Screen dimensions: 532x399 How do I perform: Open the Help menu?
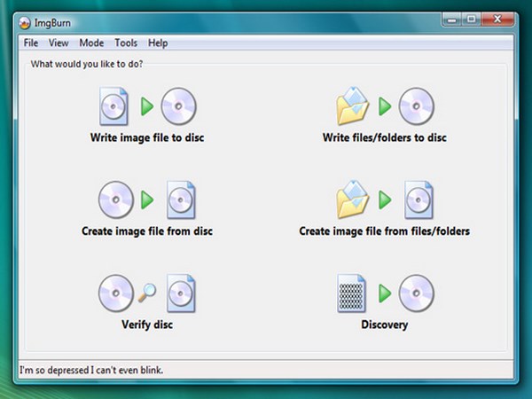point(158,43)
